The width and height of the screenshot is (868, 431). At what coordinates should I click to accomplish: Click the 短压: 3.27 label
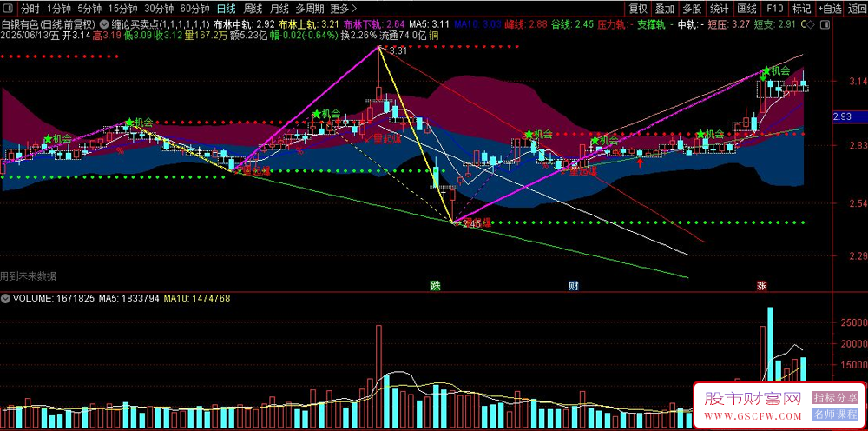tap(730, 24)
